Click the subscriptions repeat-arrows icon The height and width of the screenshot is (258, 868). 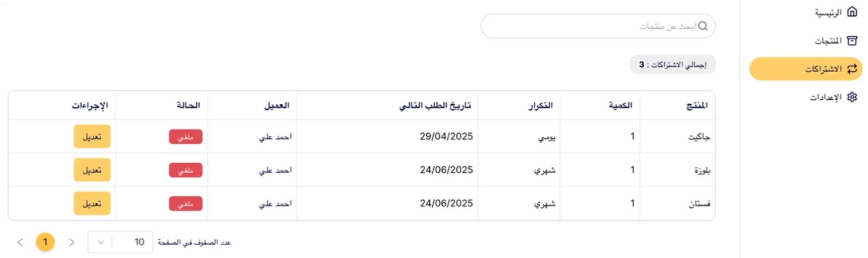pyautogui.click(x=852, y=69)
